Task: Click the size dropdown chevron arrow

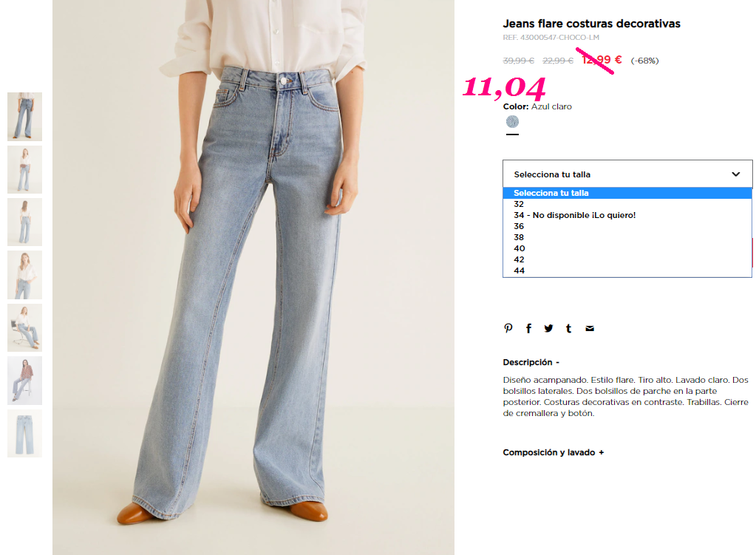Action: pos(736,174)
